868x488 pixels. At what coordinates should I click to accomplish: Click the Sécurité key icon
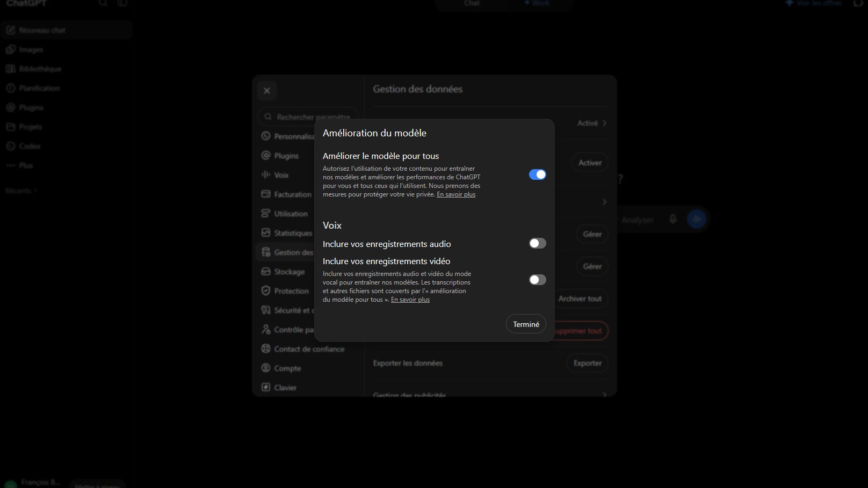click(x=266, y=310)
